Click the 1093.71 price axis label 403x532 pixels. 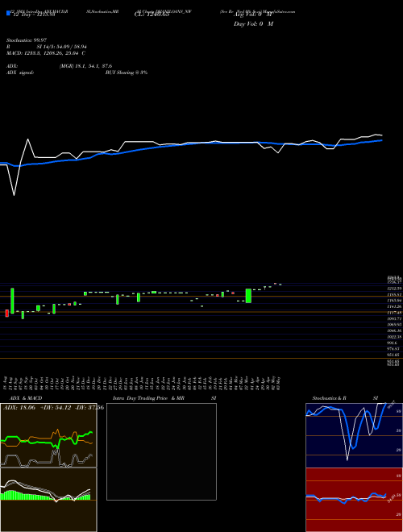tap(394, 319)
